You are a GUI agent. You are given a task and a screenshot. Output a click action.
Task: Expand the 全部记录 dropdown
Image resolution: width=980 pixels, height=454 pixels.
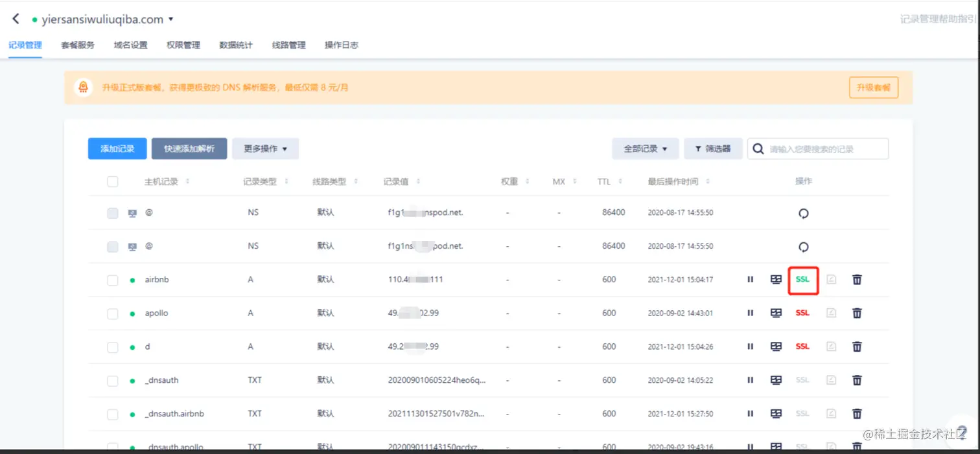645,148
